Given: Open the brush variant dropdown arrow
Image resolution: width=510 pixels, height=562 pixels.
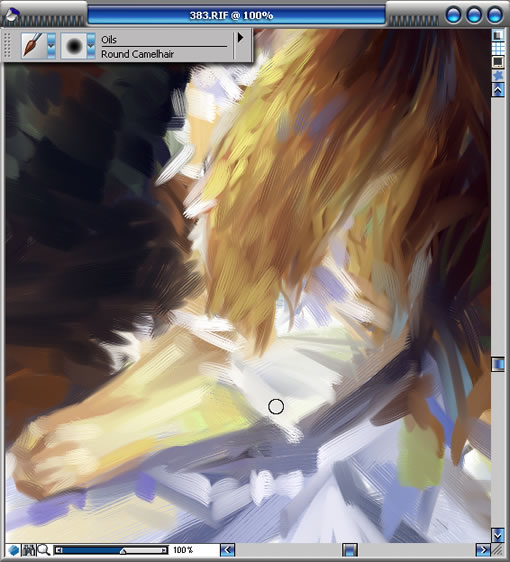Looking at the screenshot, I should point(91,46).
